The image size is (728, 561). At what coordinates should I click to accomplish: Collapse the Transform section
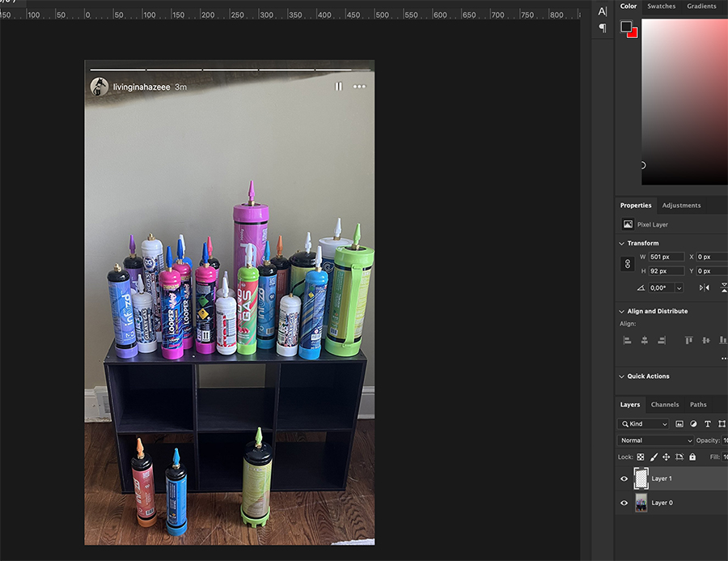click(x=622, y=243)
